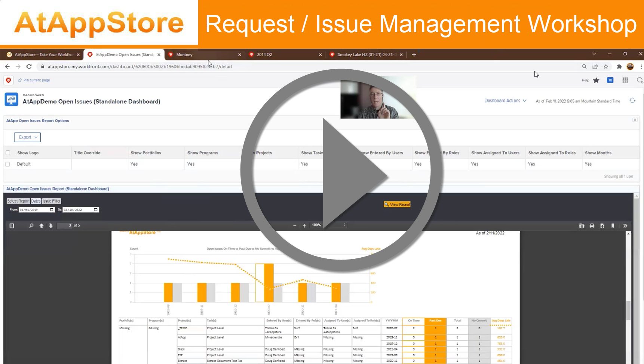Click the Workfront search magnifier
This screenshot has width=644, height=364.
click(640, 80)
